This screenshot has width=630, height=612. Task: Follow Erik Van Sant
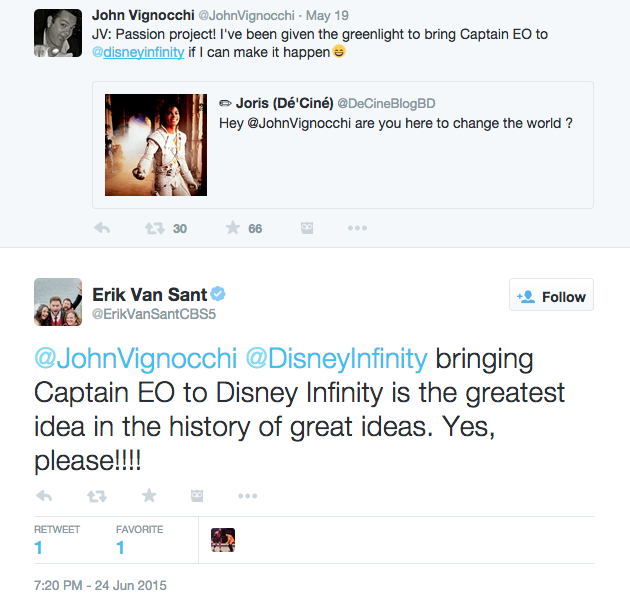pos(551,296)
